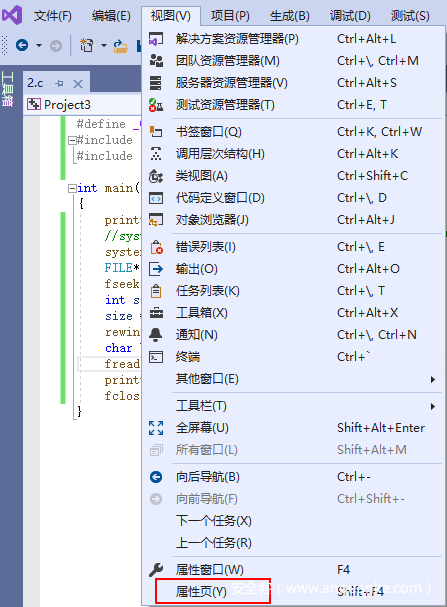Click the Notifications bell icon

point(156,334)
